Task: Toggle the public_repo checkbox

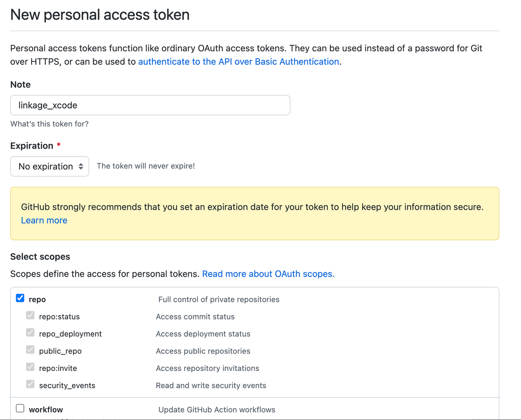Action: (x=30, y=350)
